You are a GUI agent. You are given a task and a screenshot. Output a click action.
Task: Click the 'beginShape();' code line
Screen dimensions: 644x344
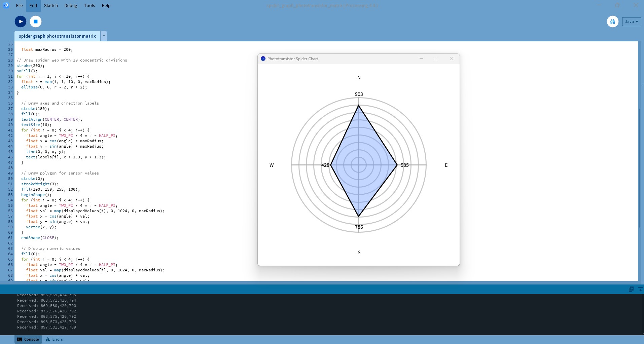point(36,195)
